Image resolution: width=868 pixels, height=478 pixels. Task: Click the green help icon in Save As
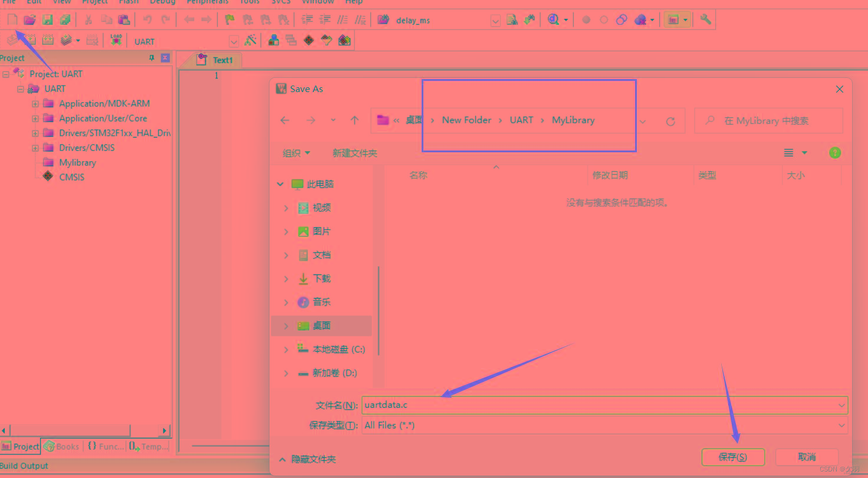pos(834,153)
